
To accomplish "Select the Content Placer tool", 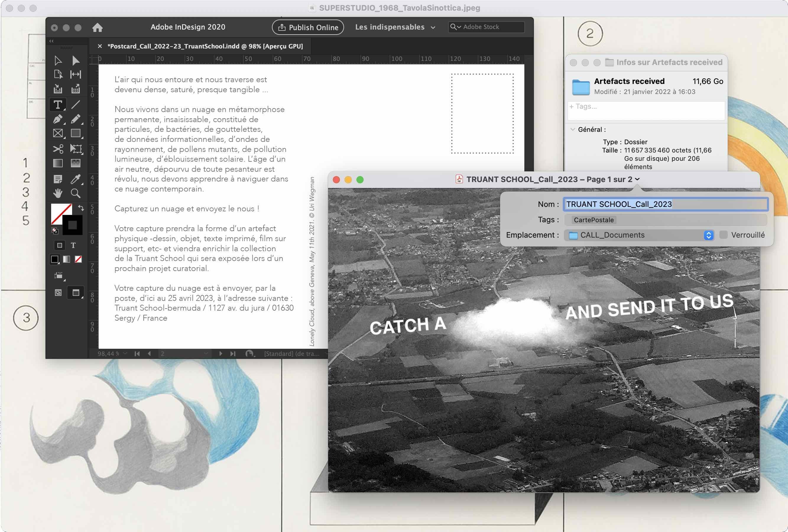I will coord(76,89).
